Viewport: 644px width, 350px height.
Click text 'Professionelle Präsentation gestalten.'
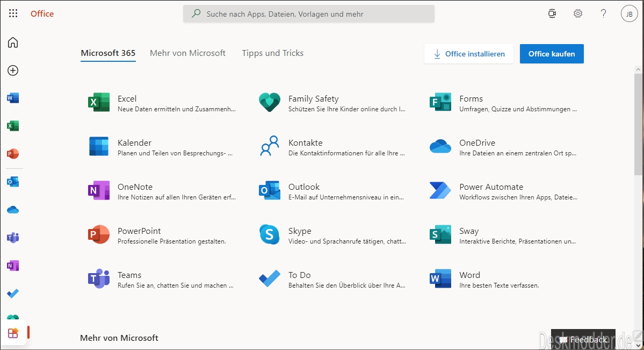click(172, 241)
